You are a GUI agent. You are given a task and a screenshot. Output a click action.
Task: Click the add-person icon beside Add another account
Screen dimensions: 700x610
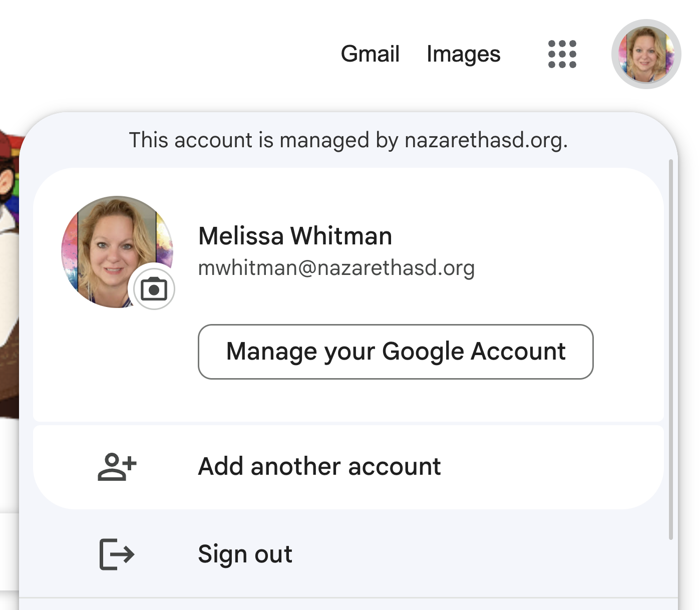(x=117, y=467)
